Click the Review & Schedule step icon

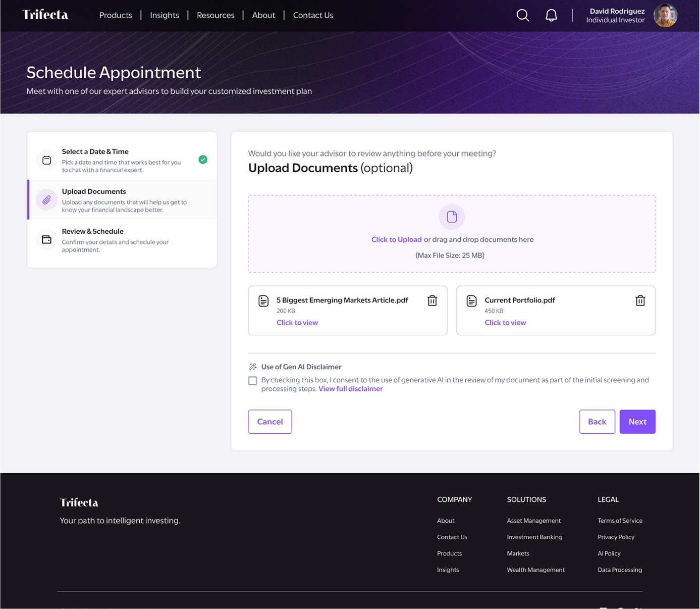[46, 239]
